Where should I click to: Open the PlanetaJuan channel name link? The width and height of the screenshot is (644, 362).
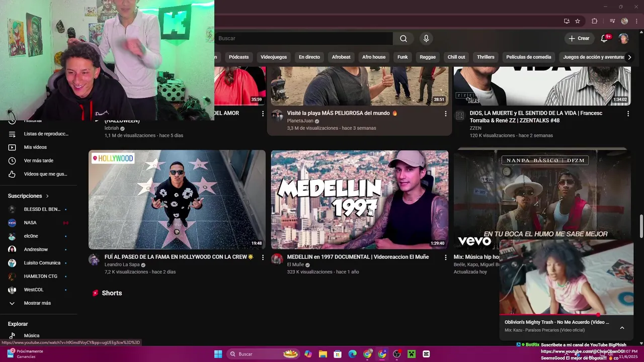pos(300,121)
